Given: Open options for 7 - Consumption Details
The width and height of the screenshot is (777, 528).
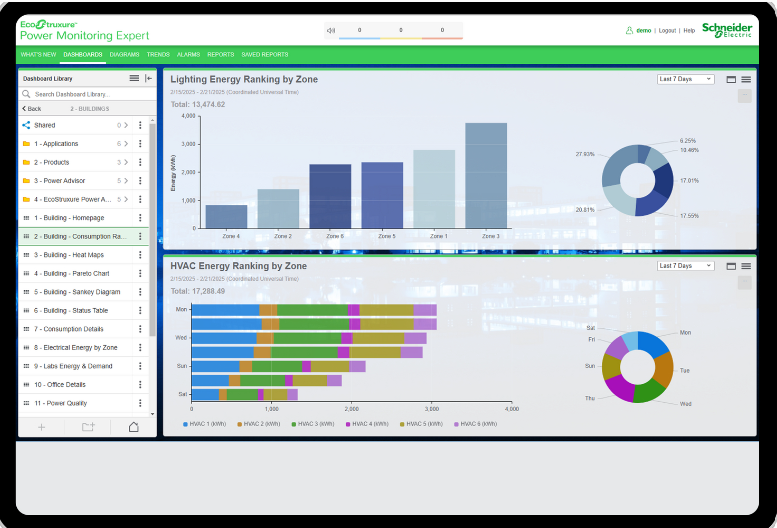Looking at the screenshot, I should 140,329.
